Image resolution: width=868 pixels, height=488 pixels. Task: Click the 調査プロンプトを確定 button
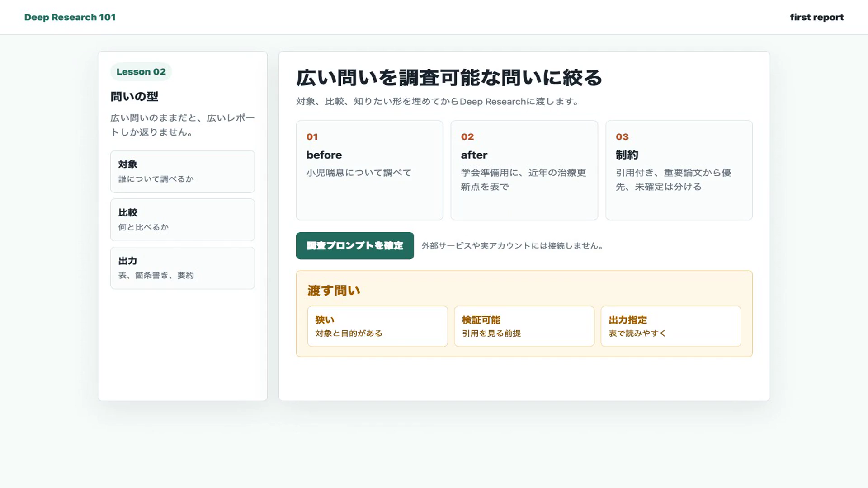point(355,246)
